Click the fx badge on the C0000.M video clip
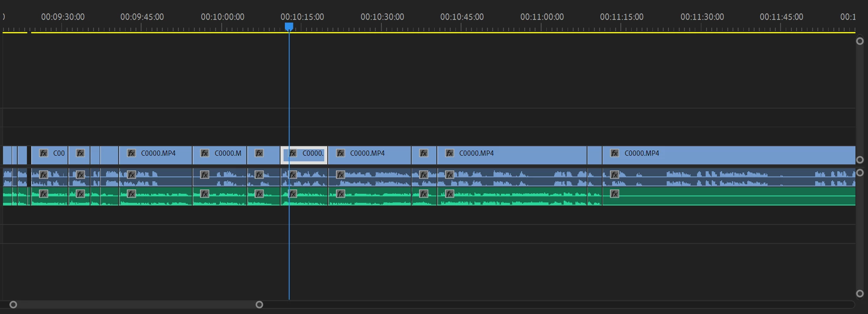Viewport: 868px width, 314px height. [205, 153]
